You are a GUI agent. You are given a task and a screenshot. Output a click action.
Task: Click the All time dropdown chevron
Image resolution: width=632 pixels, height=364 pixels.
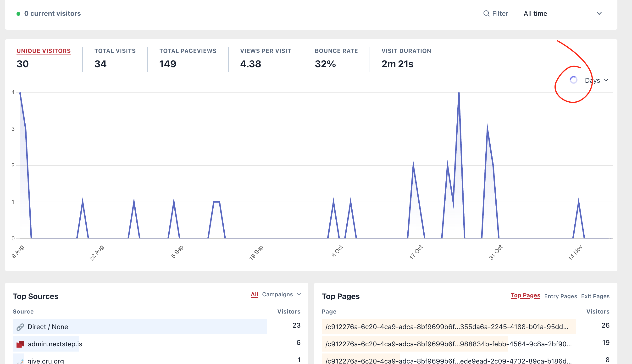pyautogui.click(x=599, y=13)
